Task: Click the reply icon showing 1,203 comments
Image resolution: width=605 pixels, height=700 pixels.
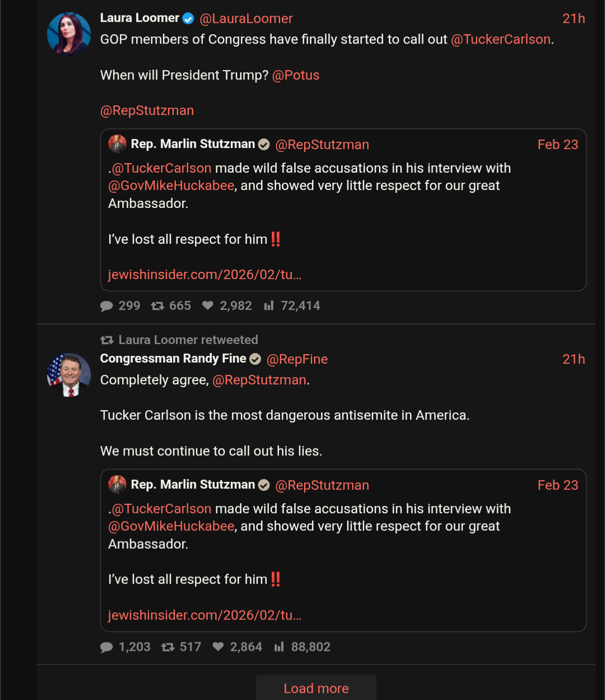Action: [106, 647]
